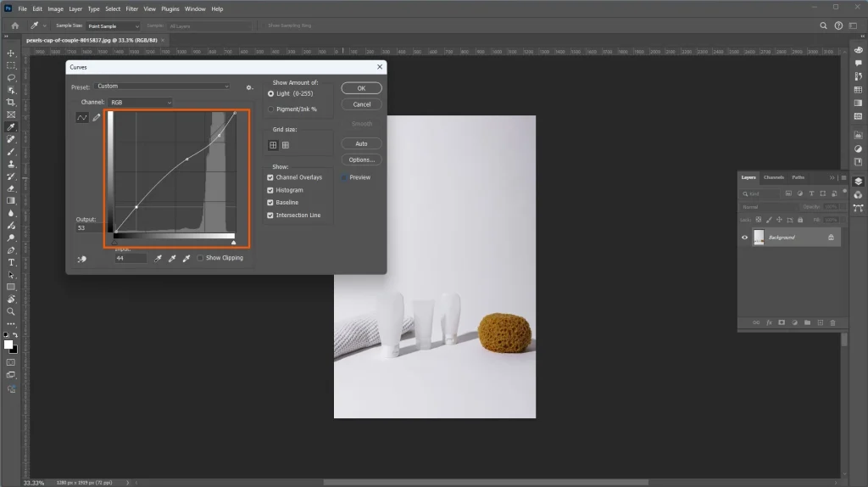Open the Preset dropdown showing Custom
Screen dimensions: 868x487
tap(162, 87)
